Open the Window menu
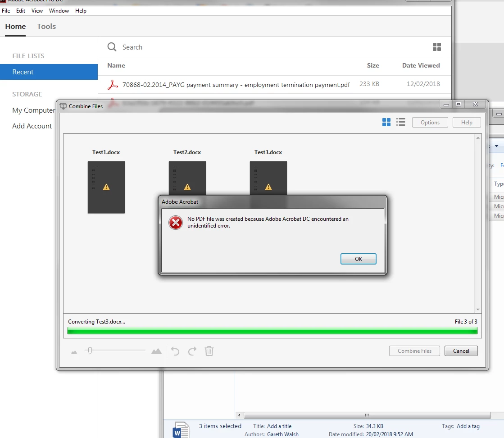 coord(59,11)
